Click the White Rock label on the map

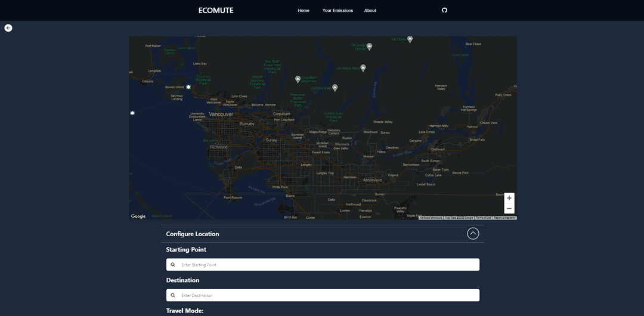pos(280,187)
